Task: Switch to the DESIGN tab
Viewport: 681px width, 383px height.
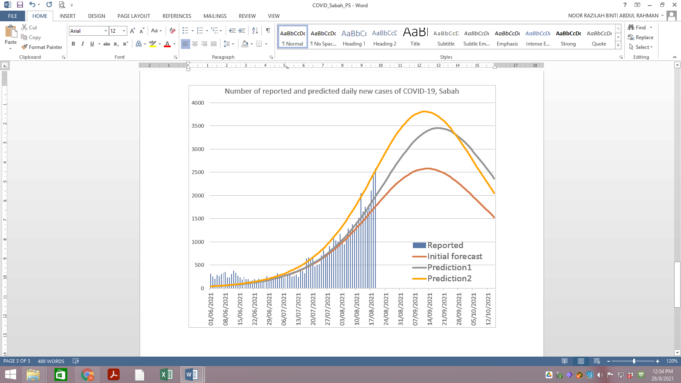Action: [96, 16]
